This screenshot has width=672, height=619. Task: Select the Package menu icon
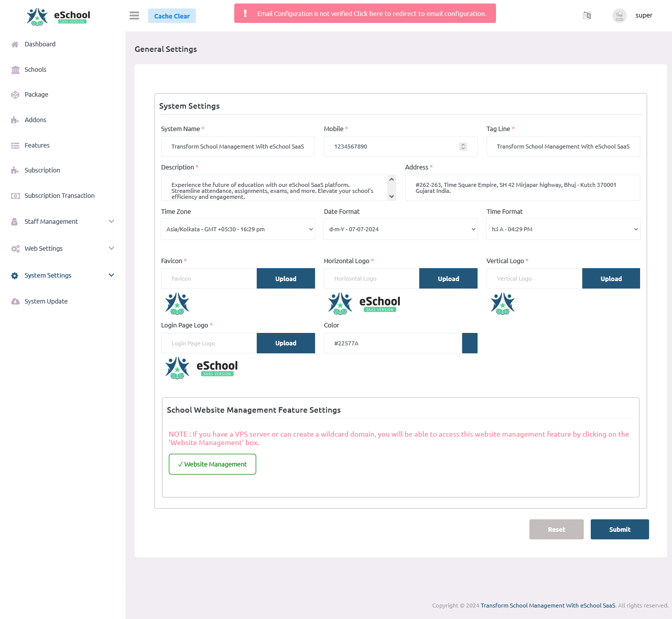[15, 94]
